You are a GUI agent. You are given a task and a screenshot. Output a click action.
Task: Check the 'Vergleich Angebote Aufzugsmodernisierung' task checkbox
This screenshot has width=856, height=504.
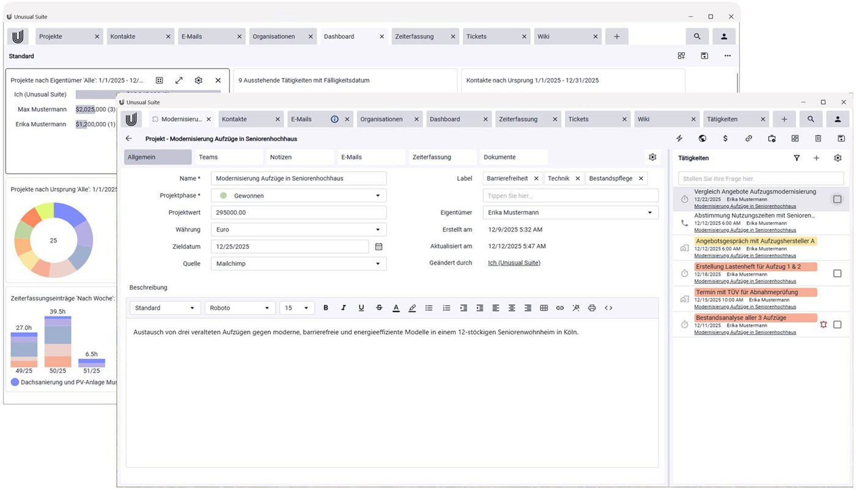pos(837,199)
